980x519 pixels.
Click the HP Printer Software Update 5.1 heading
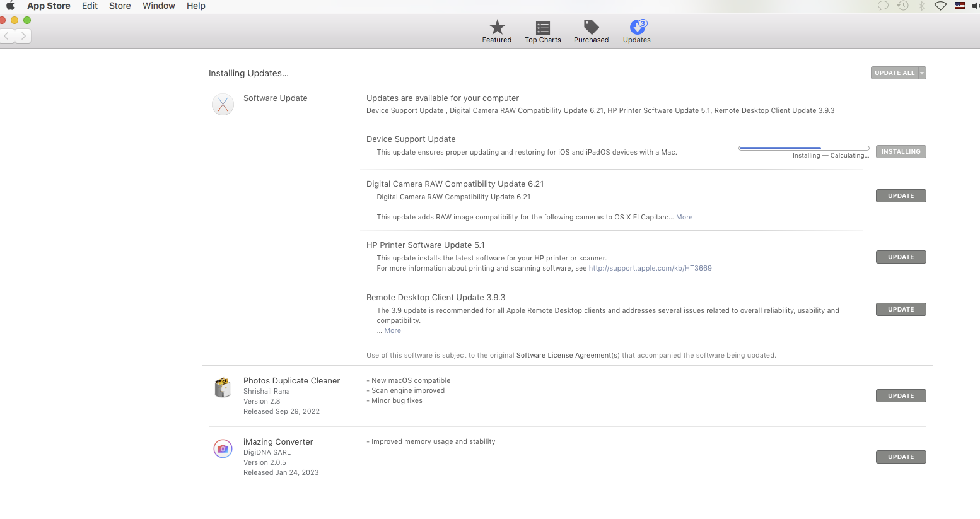pyautogui.click(x=426, y=245)
